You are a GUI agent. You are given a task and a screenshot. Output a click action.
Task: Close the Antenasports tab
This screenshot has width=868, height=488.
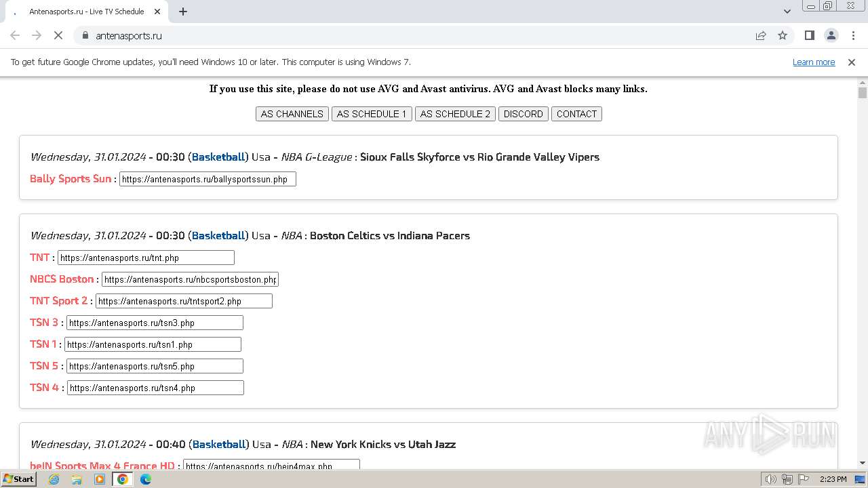click(x=157, y=12)
